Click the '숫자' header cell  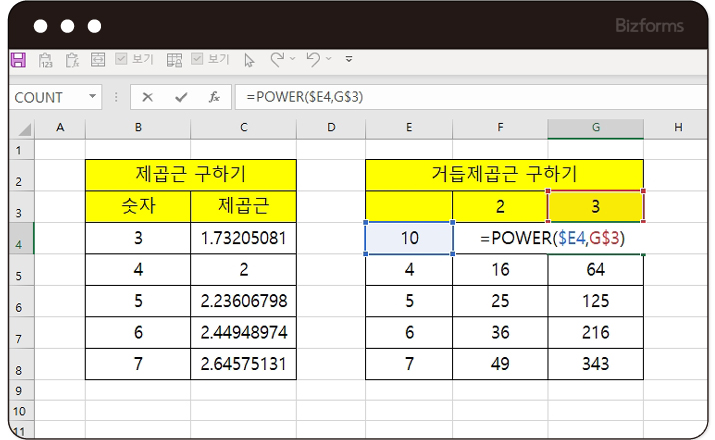pos(138,207)
